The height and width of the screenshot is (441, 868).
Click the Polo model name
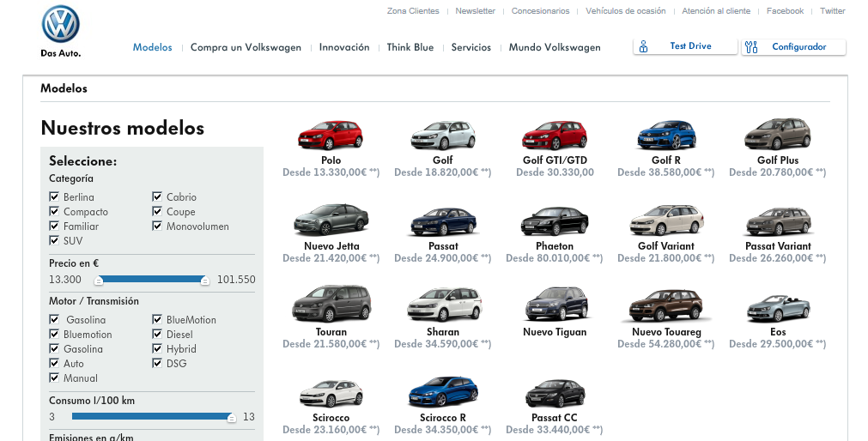coord(331,160)
